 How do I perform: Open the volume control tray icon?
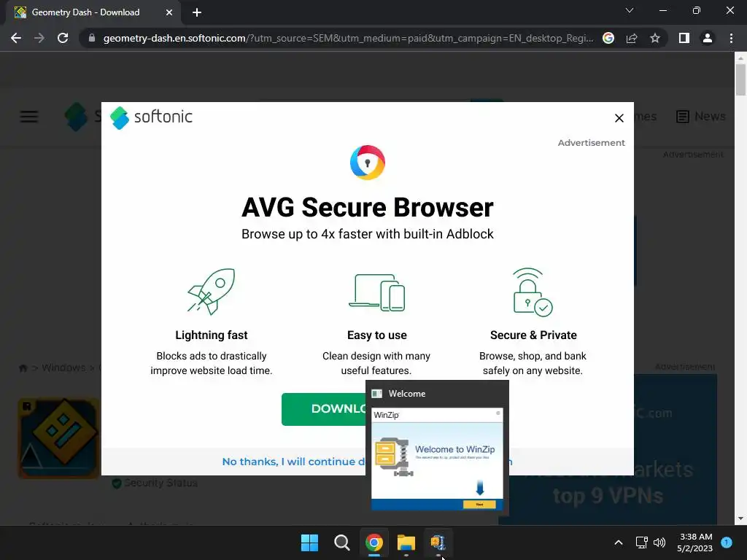click(x=659, y=542)
